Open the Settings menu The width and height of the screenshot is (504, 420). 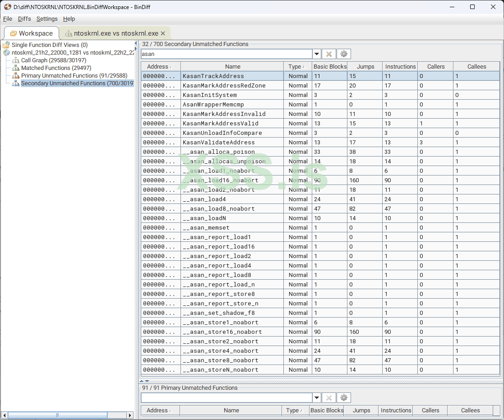(47, 19)
